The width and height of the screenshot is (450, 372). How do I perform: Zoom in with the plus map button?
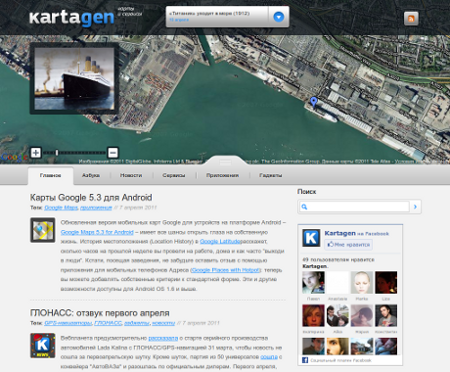click(36, 153)
